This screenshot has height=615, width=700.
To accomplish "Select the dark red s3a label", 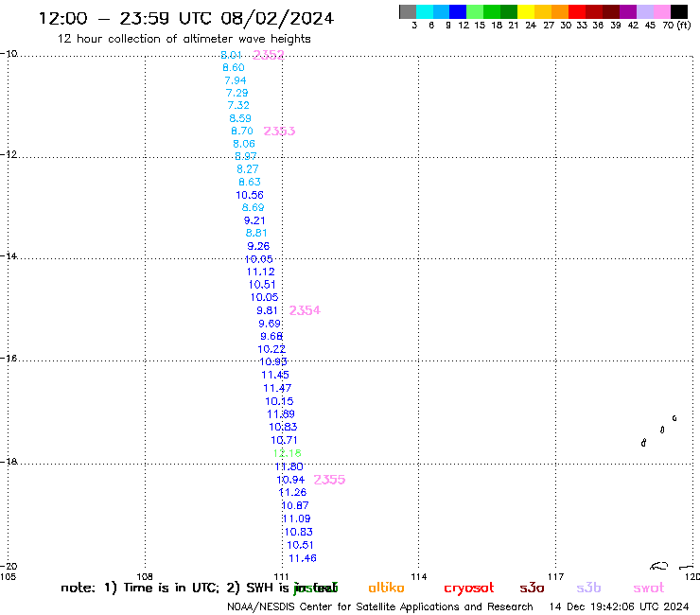I will 533,588.
